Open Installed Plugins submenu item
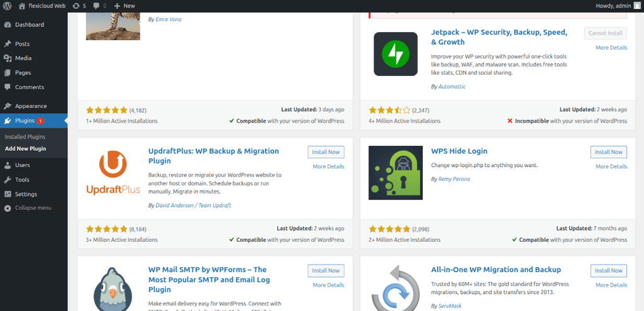The height and width of the screenshot is (311, 644). coord(25,136)
